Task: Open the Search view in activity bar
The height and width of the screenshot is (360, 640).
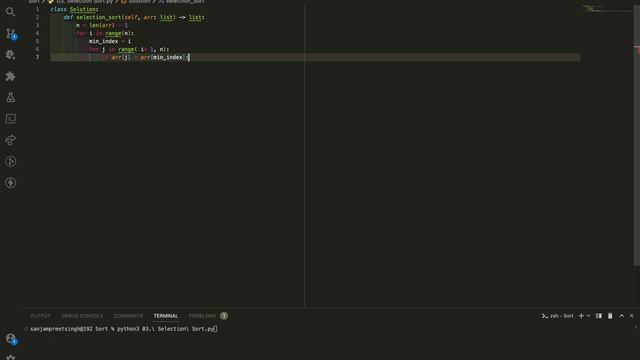Action: 10,12
